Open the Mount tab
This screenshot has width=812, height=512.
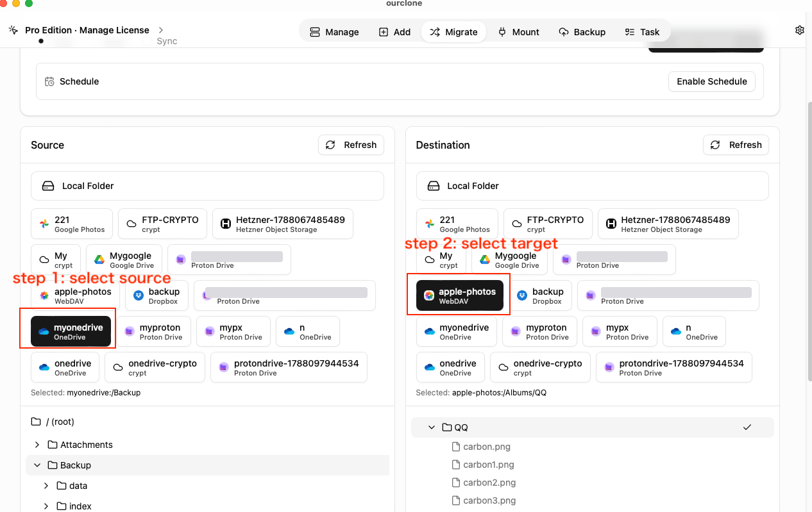519,32
